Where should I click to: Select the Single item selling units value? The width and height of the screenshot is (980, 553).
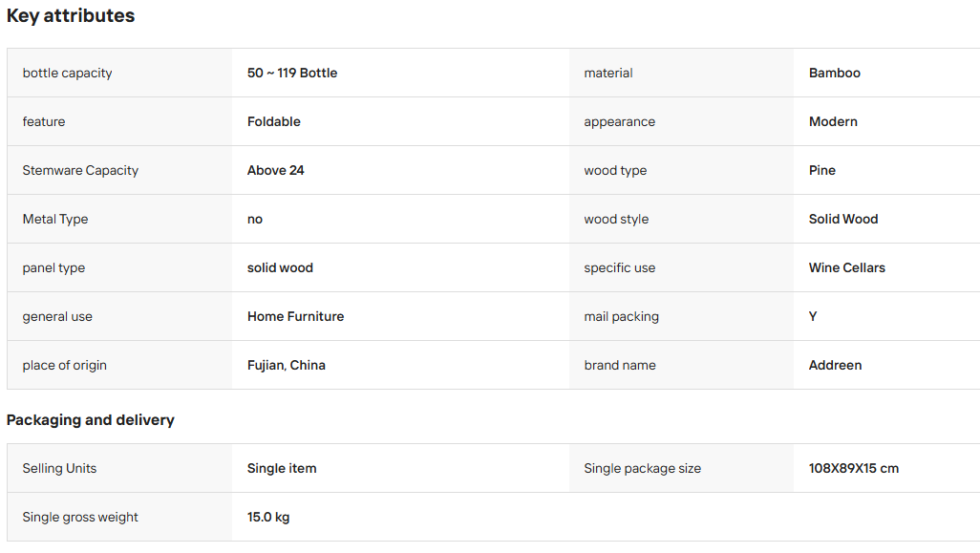pyautogui.click(x=282, y=468)
